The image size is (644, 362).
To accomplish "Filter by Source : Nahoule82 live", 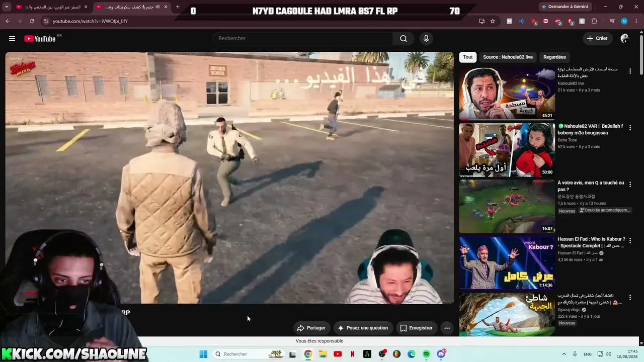I will (x=508, y=57).
